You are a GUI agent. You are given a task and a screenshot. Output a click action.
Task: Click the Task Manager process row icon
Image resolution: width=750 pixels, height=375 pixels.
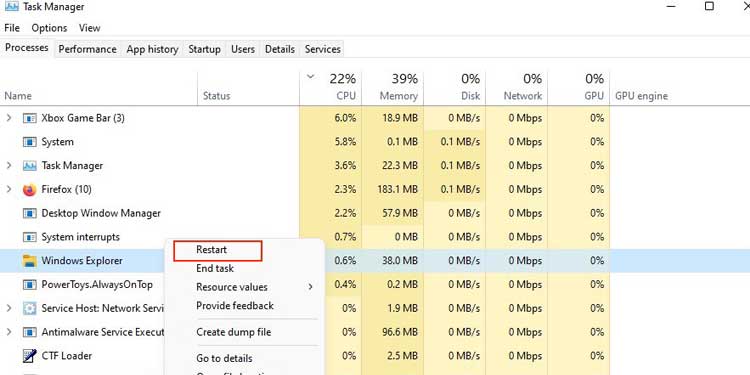(30, 166)
